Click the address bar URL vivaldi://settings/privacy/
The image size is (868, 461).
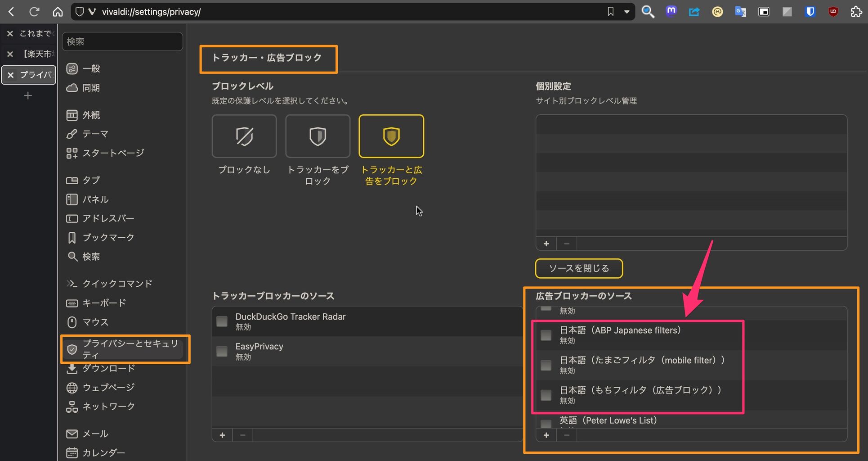point(152,12)
